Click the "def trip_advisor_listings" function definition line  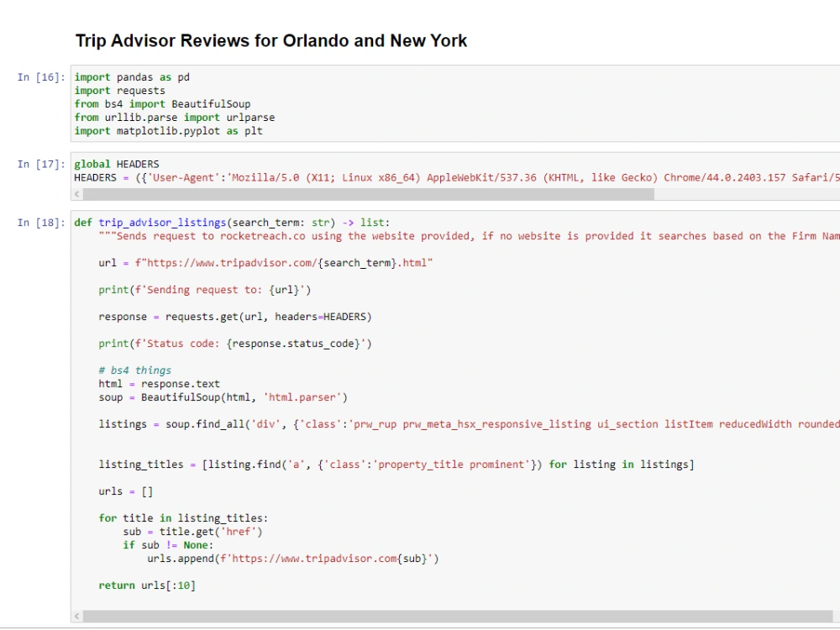232,223
